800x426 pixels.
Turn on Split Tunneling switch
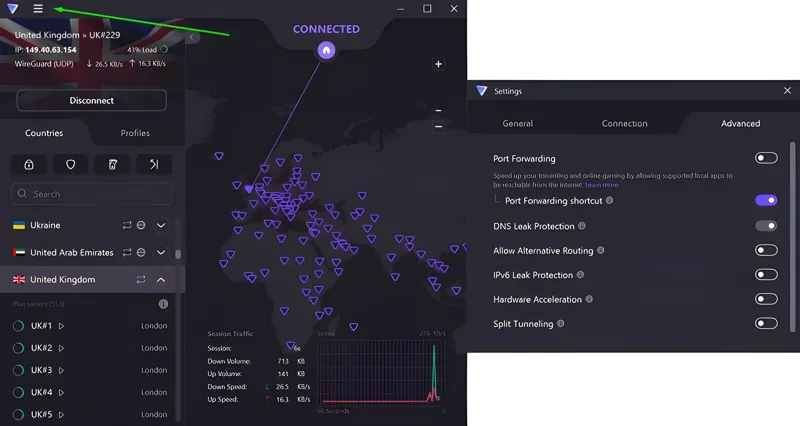[x=766, y=323]
